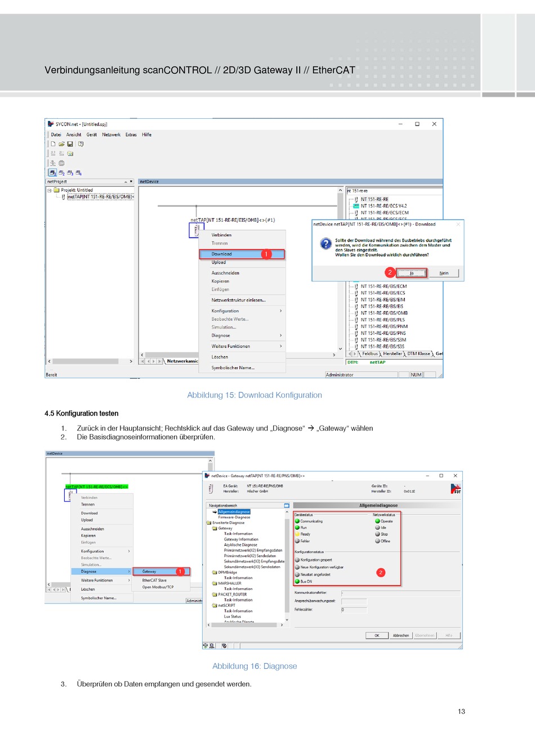The image size is (535, 756).
Task: Click Abbrechen in the Gateway window
Action: (401, 636)
